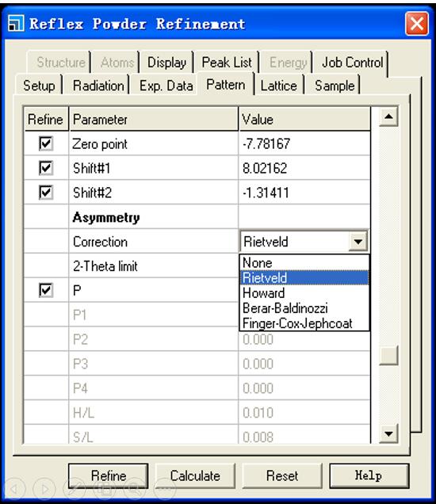Switch to the Radiation tab
This screenshot has height=504, width=436.
[x=98, y=86]
